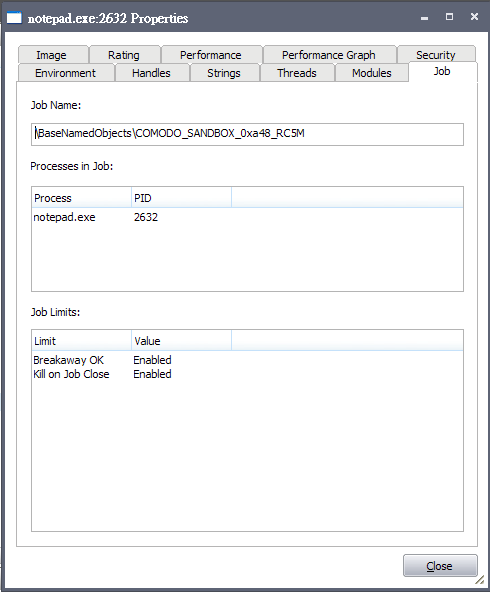Click the Enabled value for Kill on Job Close

coord(153,374)
